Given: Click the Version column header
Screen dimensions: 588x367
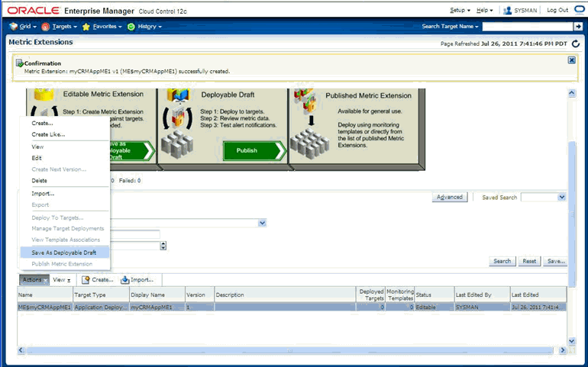Looking at the screenshot, I should [199, 295].
